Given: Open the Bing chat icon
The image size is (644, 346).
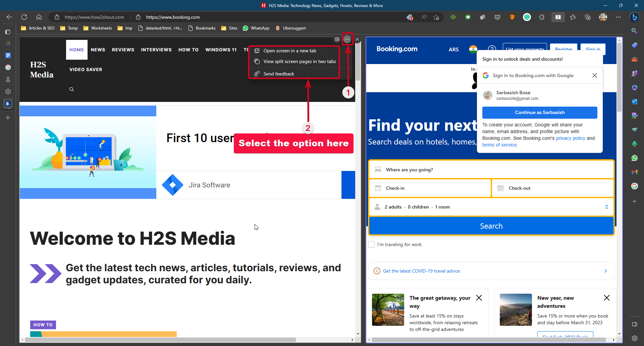Looking at the screenshot, I should (634, 17).
